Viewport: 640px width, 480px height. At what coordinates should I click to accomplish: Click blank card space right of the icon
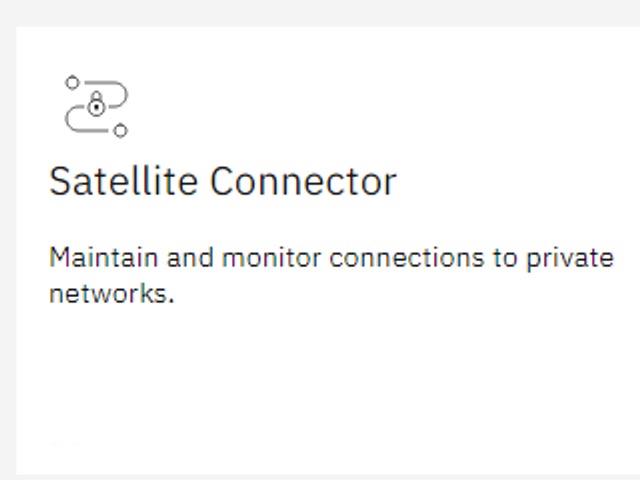click(x=367, y=106)
